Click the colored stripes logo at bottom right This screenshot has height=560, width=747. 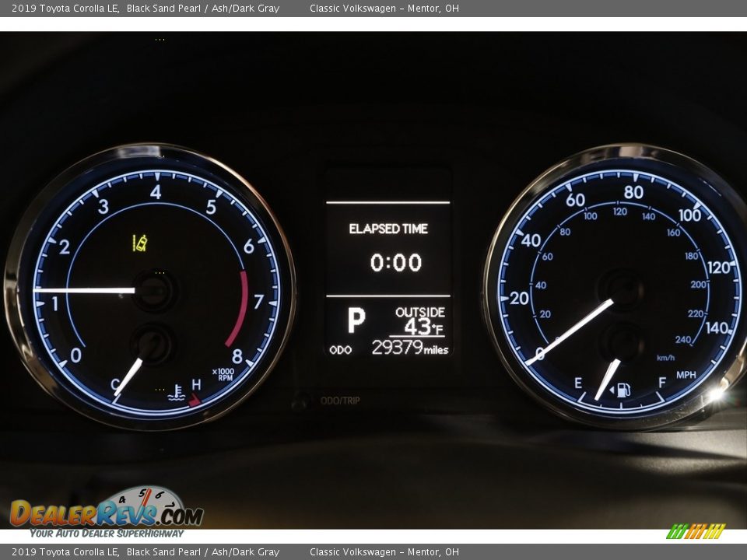[696, 531]
